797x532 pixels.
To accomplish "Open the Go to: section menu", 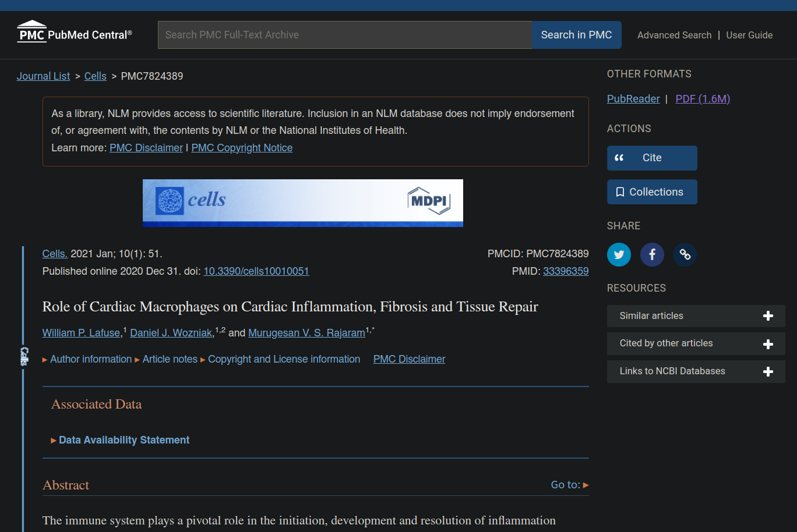I will click(x=570, y=485).
